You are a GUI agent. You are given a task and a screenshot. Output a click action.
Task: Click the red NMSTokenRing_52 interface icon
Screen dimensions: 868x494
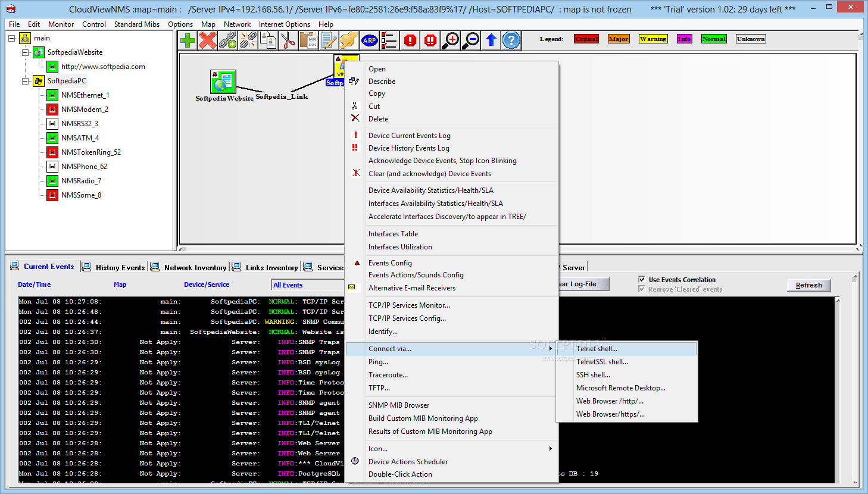click(52, 152)
